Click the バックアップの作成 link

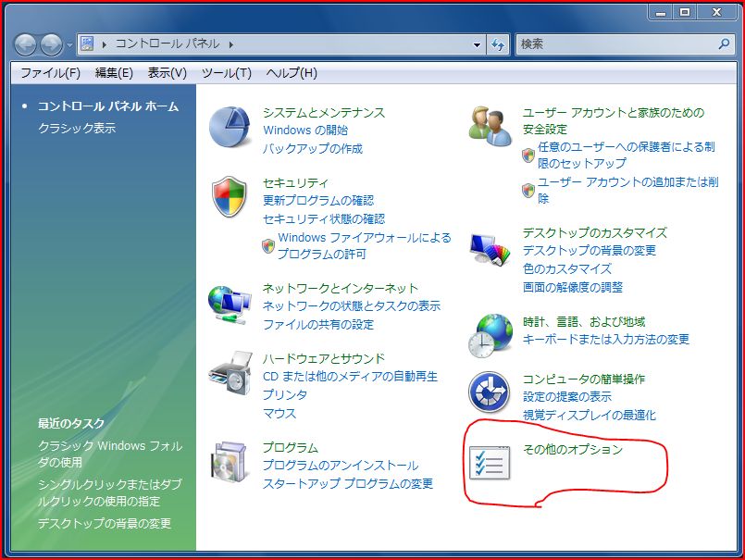[313, 149]
